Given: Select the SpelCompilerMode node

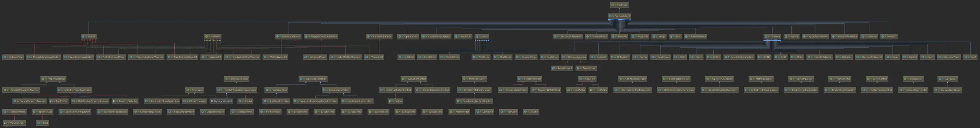Looking at the screenshot, I should click(181, 112).
